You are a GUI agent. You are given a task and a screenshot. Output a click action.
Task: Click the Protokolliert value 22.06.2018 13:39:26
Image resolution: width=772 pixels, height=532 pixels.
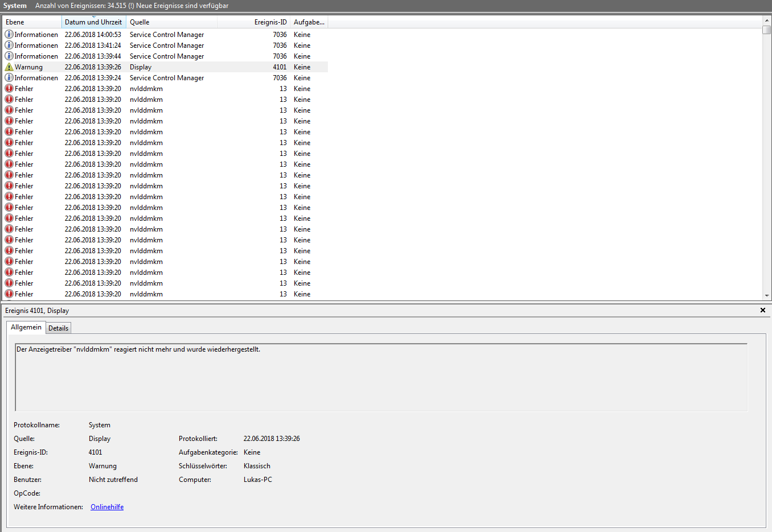tap(272, 439)
